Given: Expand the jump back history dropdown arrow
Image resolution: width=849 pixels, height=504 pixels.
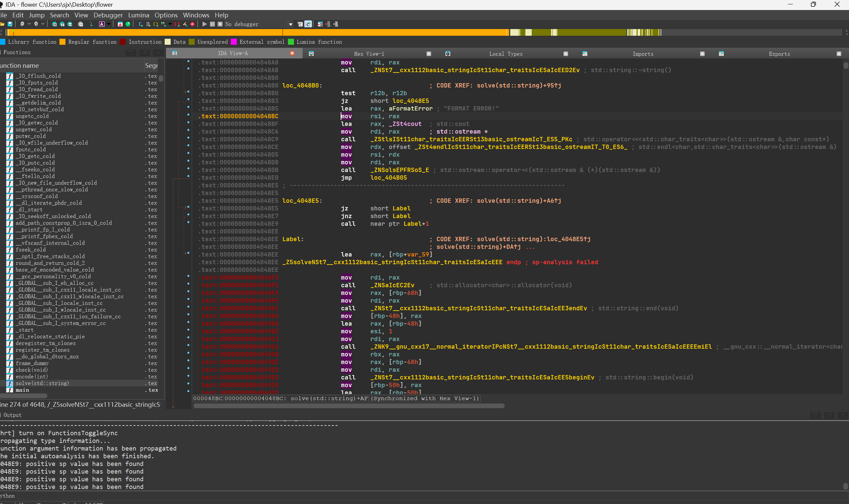Looking at the screenshot, I should pos(29,24).
